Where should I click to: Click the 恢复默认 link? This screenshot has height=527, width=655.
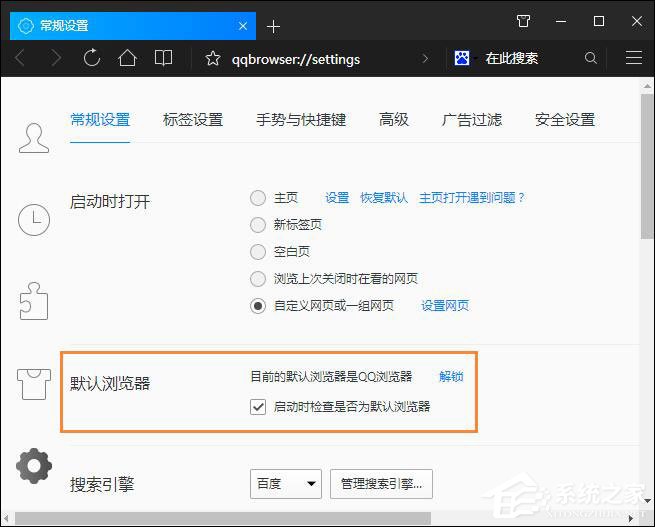click(384, 198)
